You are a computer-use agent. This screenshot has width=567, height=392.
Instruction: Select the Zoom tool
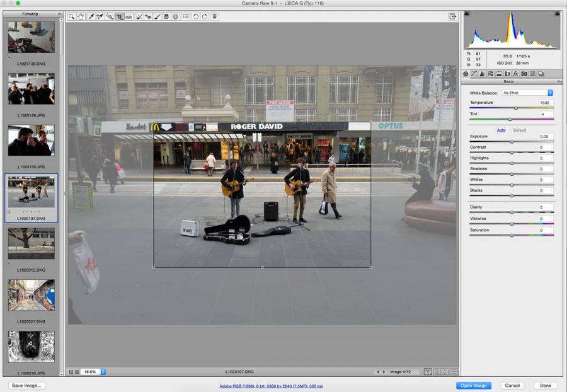(x=72, y=16)
